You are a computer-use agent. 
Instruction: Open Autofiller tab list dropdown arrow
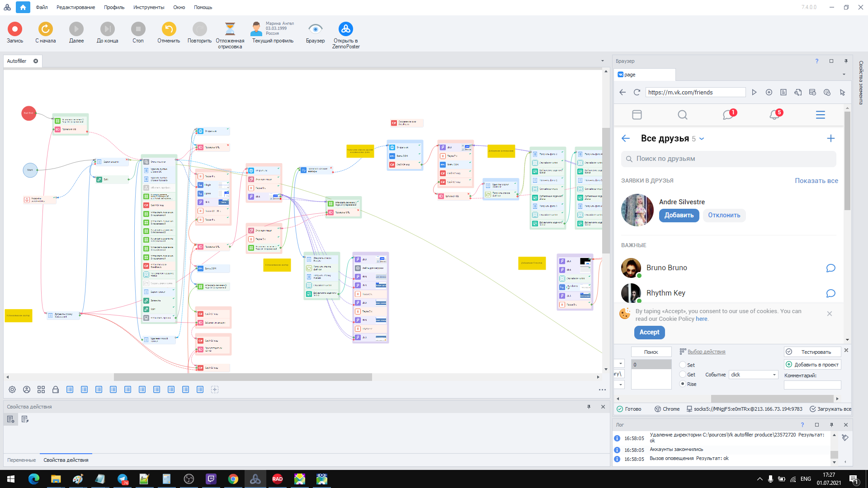(x=602, y=61)
